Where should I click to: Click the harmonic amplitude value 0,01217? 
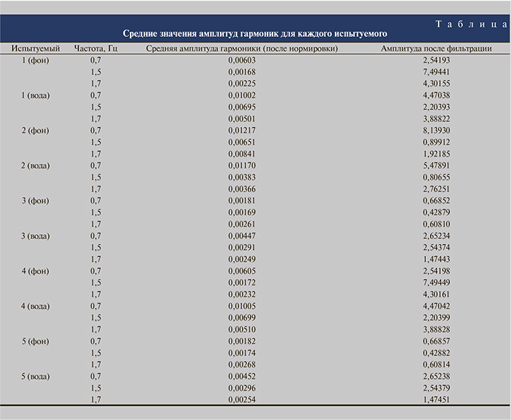(241, 131)
